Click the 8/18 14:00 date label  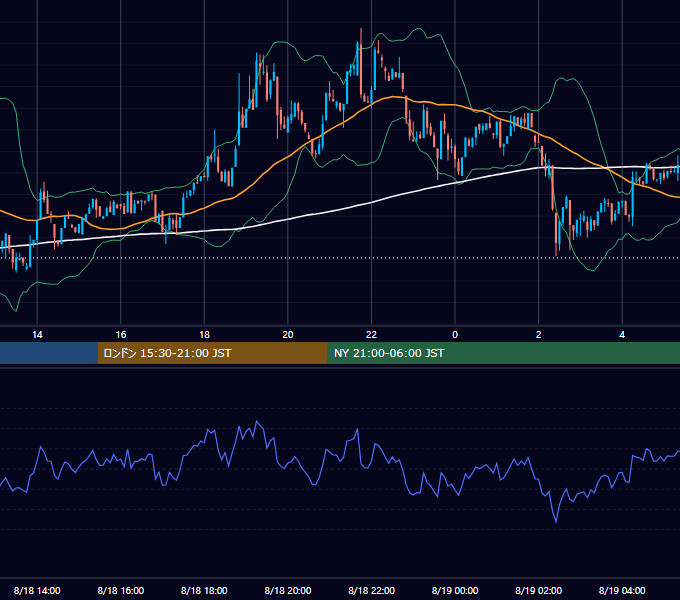pyautogui.click(x=37, y=590)
